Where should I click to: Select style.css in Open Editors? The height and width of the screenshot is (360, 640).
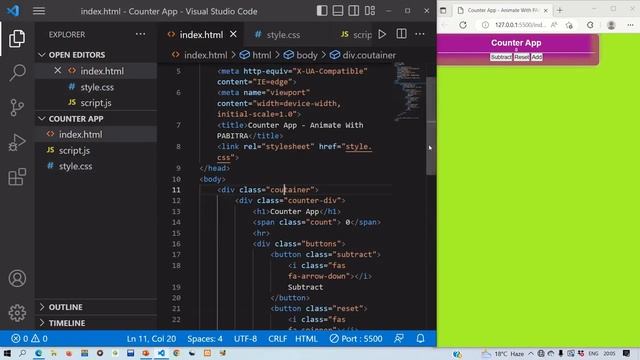click(97, 87)
